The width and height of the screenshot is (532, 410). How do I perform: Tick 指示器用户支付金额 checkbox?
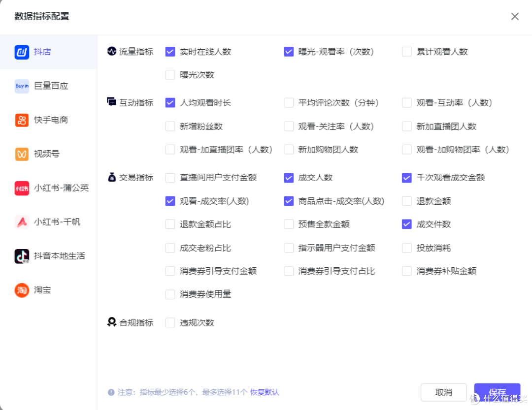click(289, 248)
